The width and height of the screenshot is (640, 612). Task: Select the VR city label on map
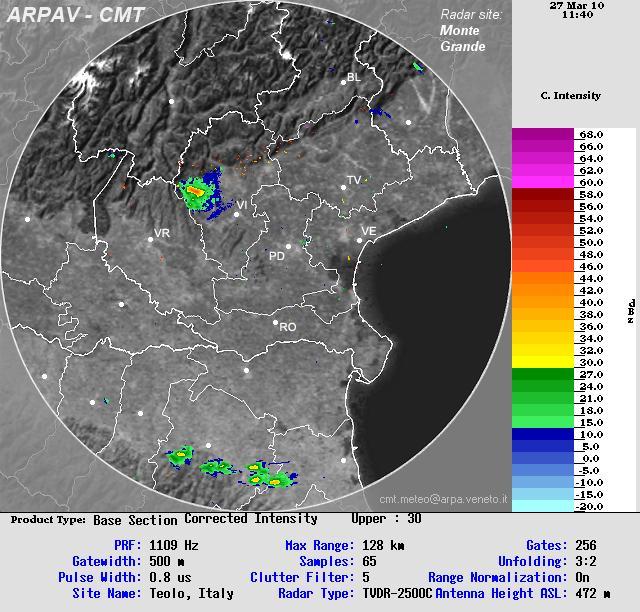point(161,234)
